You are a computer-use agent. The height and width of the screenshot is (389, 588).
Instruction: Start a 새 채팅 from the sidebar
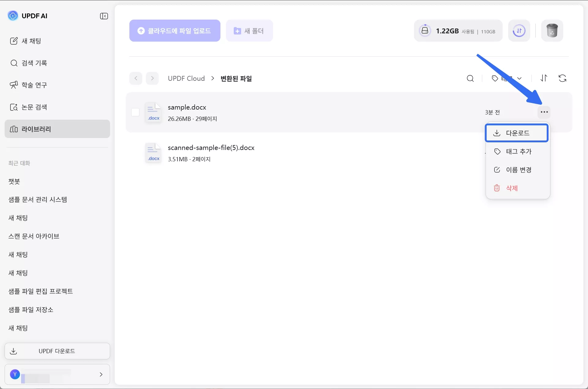pyautogui.click(x=31, y=41)
